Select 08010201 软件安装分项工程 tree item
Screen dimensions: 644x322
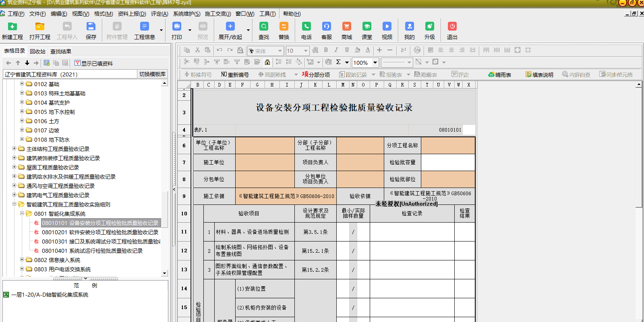(x=100, y=232)
